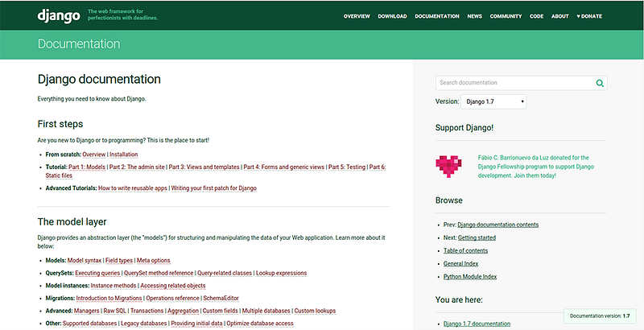
Task: Open tutorial Part 1: Models
Action: coord(87,167)
